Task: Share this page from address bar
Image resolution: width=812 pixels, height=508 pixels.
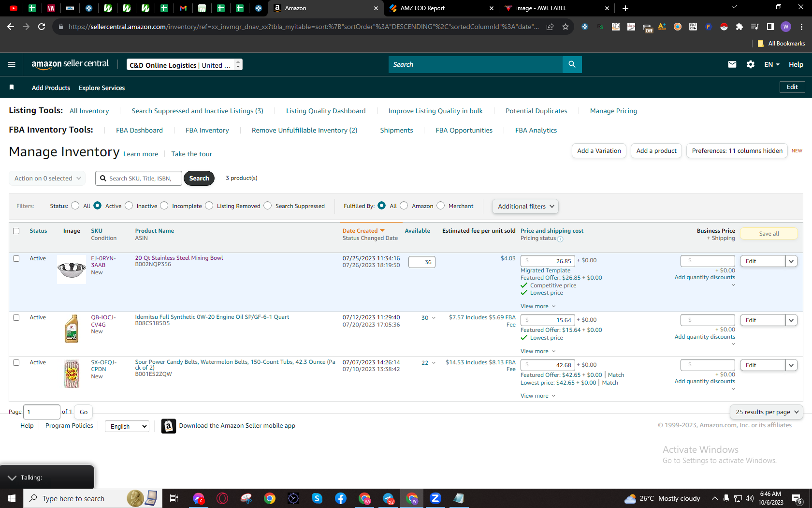Action: pos(550,27)
